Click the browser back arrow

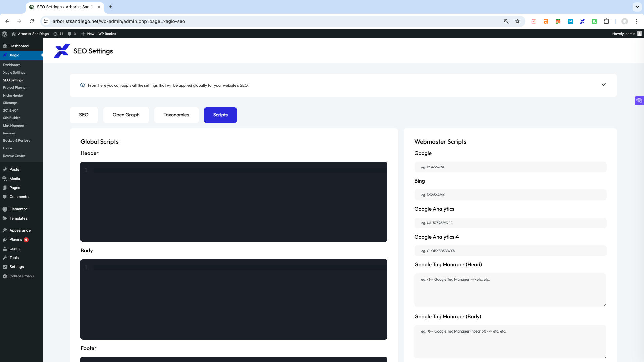point(7,21)
